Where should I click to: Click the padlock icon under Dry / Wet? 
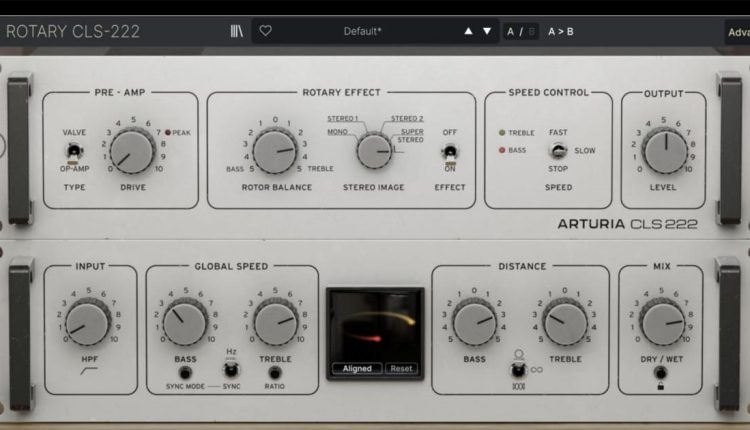click(660, 386)
